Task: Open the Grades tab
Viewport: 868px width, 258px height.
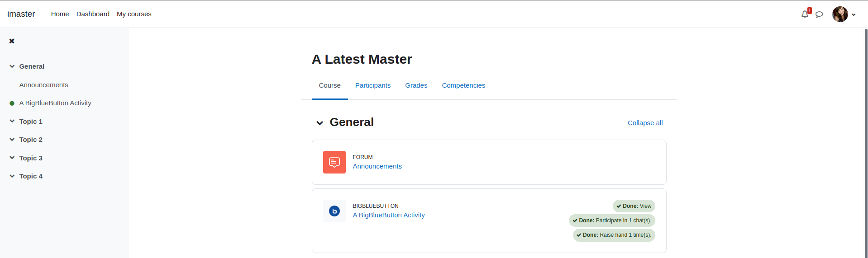Action: [x=416, y=85]
